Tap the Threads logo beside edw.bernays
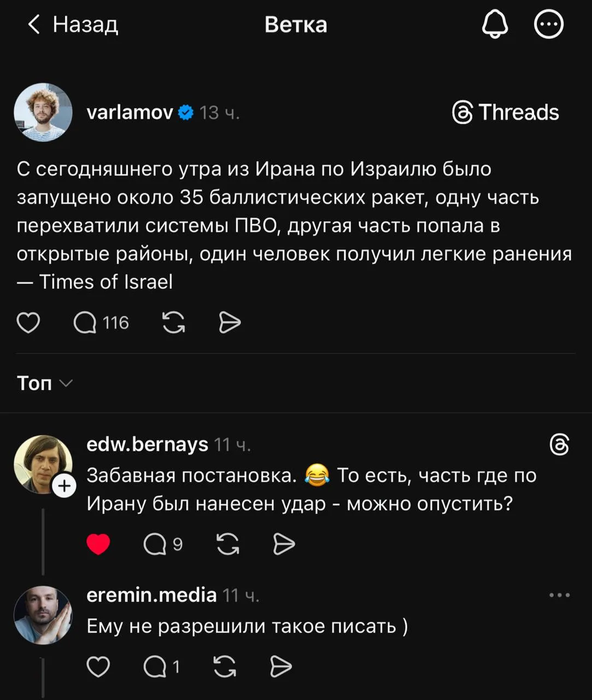Viewport: 592px width, 700px height. [x=559, y=445]
